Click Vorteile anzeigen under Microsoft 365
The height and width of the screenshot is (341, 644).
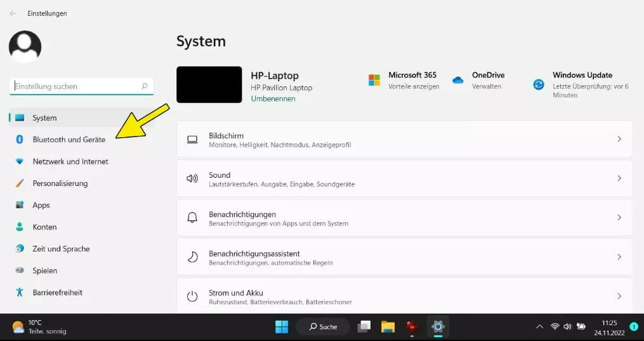(x=414, y=86)
